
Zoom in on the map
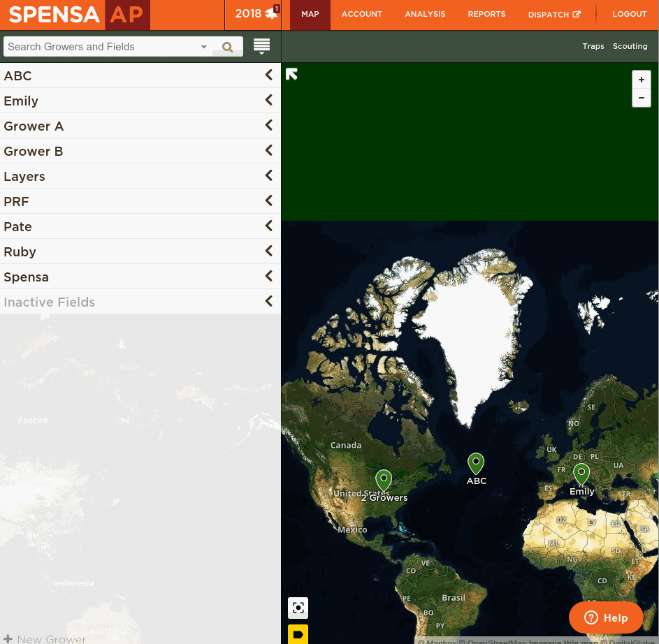click(x=642, y=80)
